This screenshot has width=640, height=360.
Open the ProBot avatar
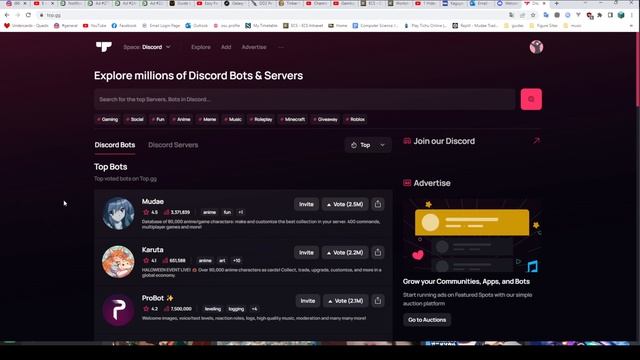[118, 310]
